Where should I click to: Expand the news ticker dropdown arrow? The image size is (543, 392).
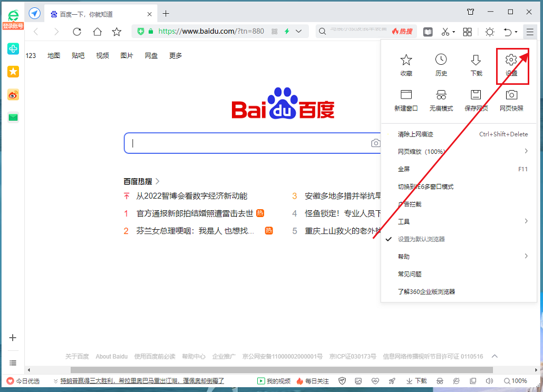coord(55,381)
